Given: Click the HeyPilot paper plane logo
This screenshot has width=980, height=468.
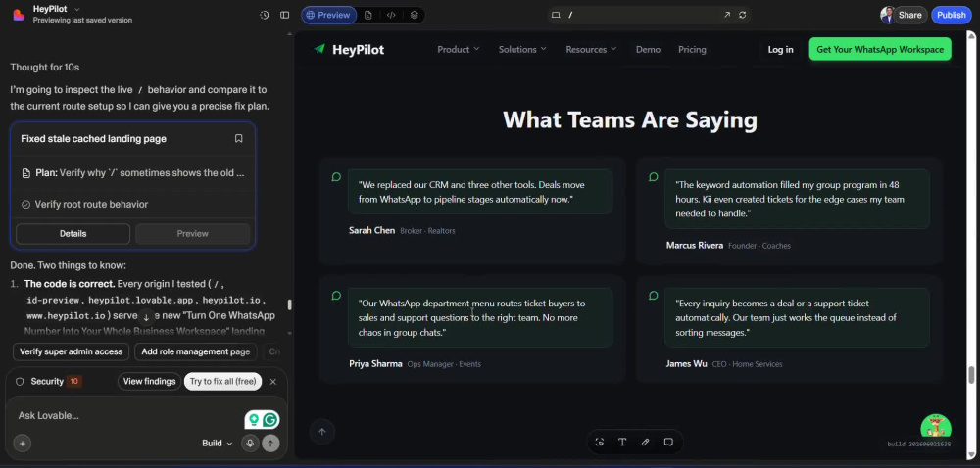Looking at the screenshot, I should [x=320, y=49].
